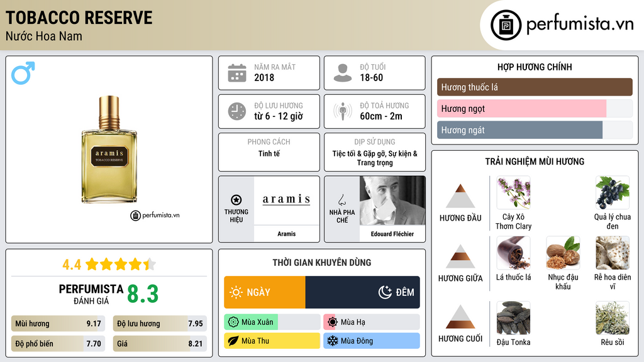Click the Nhục đậu khấu note image

[x=563, y=253]
